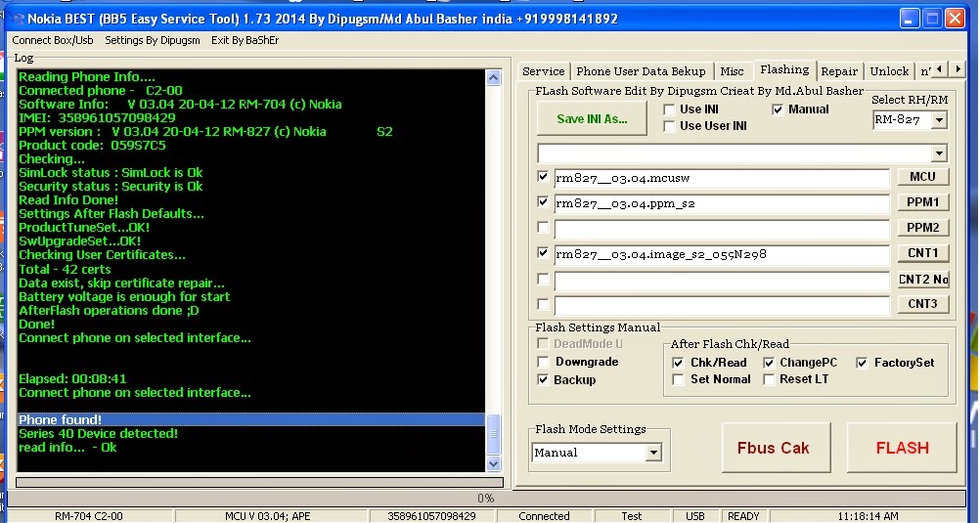Click the time in the status bar
980x523 pixels.
click(869, 516)
